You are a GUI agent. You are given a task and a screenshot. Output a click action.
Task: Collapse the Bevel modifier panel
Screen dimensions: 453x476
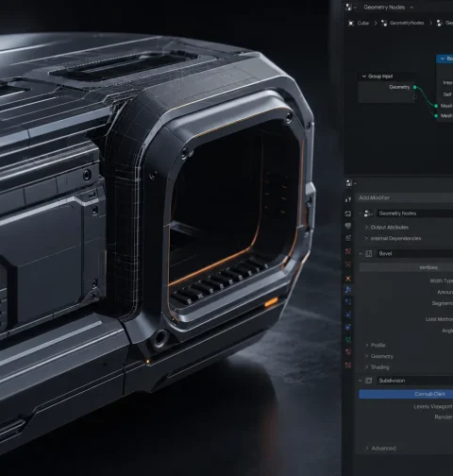[361, 253]
